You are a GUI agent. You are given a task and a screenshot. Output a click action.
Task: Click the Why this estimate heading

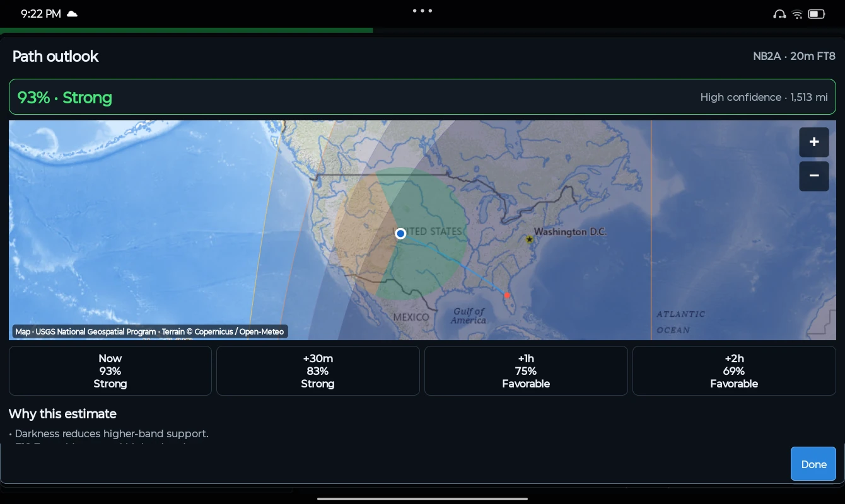[62, 414]
